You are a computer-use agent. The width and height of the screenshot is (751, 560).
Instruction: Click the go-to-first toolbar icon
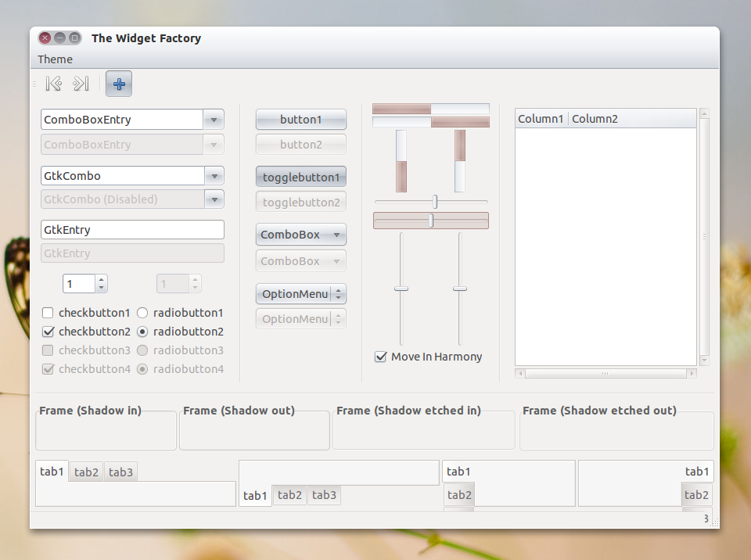[x=54, y=84]
